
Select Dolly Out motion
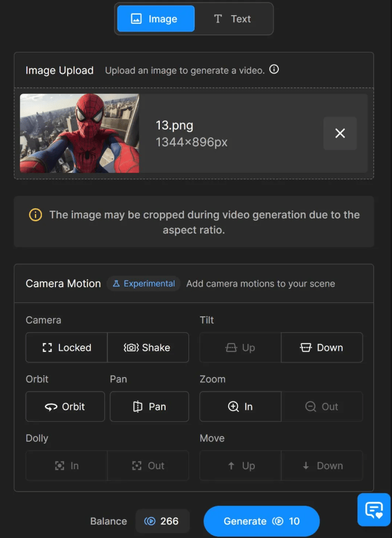(148, 466)
